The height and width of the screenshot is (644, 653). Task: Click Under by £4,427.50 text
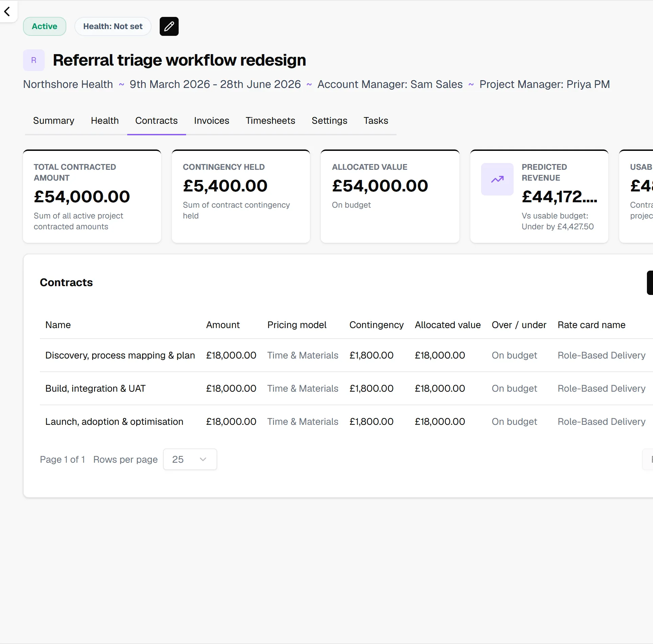pos(558,227)
